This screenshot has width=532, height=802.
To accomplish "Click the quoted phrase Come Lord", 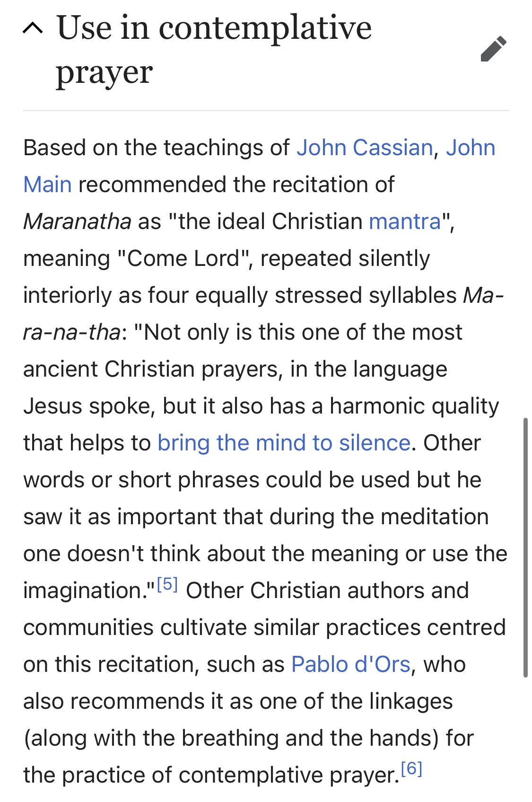I will pos(183,258).
